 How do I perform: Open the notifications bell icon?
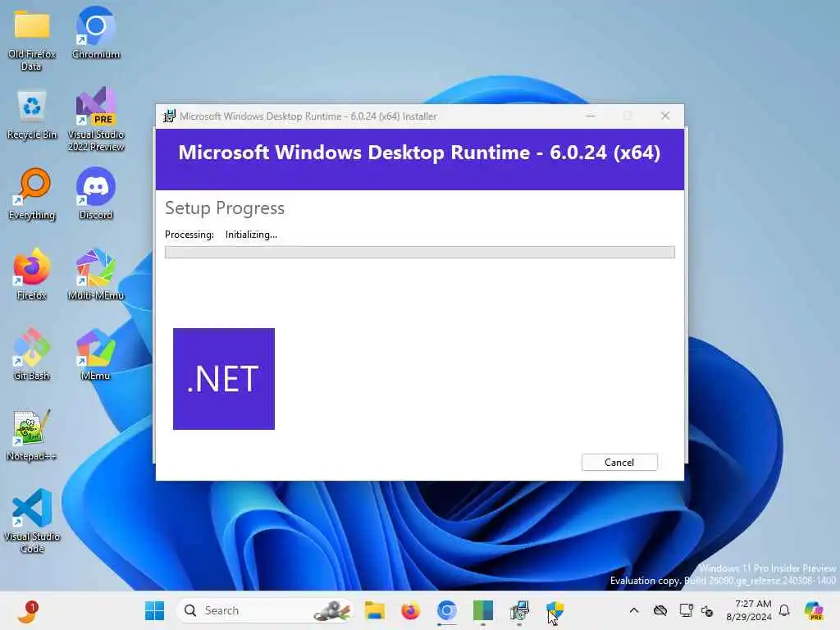[784, 610]
